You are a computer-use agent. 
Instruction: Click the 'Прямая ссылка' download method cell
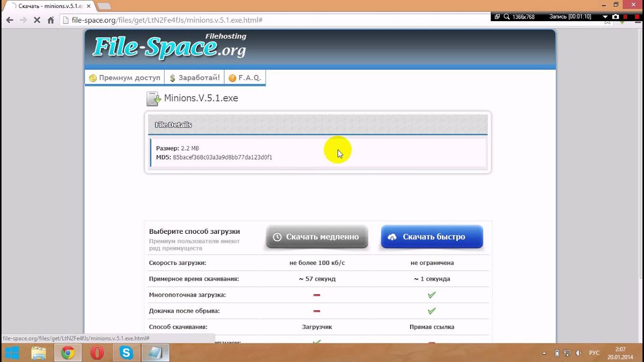click(x=432, y=327)
